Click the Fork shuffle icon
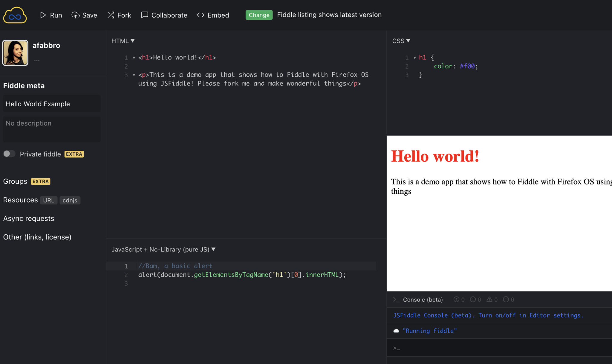 pyautogui.click(x=111, y=15)
